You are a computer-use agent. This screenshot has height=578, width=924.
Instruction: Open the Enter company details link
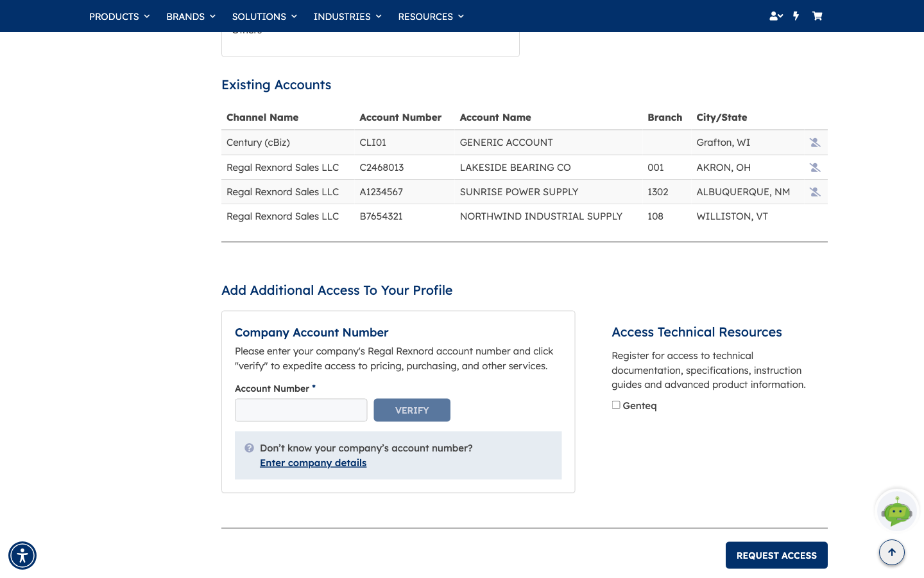coord(313,463)
